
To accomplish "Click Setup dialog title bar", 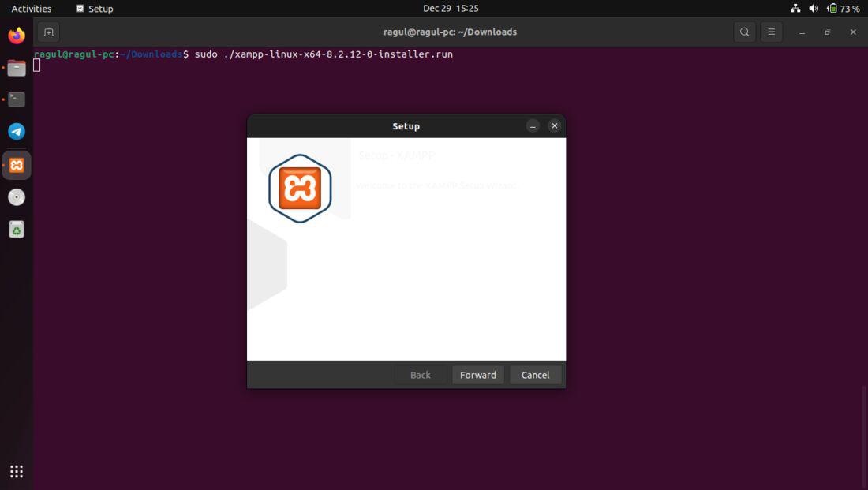I will point(406,126).
